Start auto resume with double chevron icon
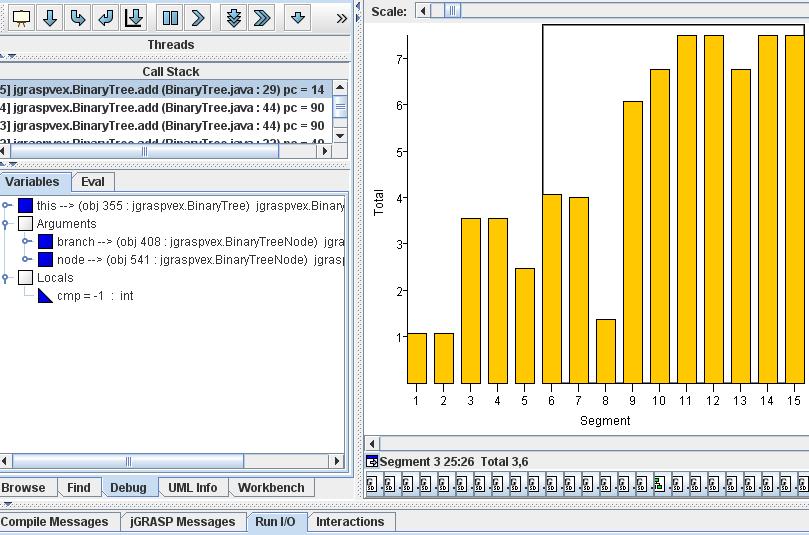 (262, 18)
